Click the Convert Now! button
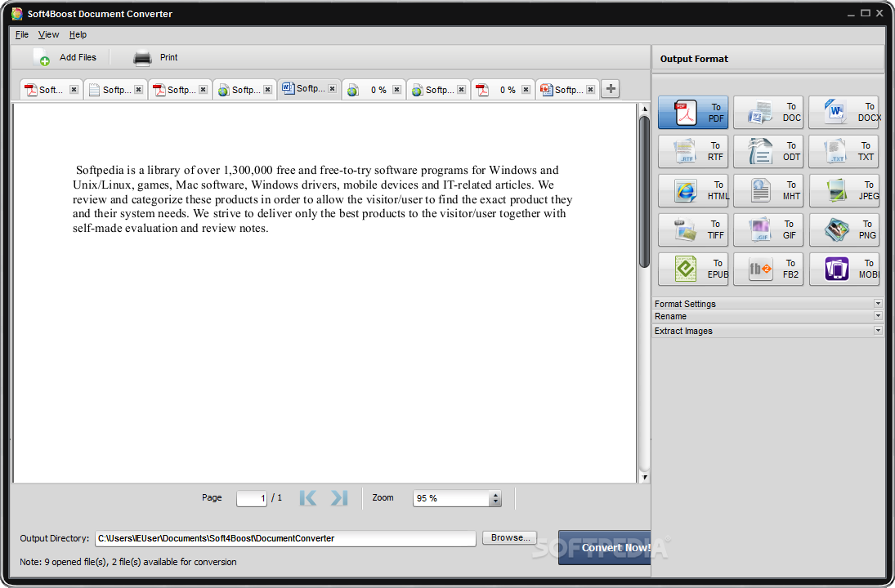 pos(605,547)
